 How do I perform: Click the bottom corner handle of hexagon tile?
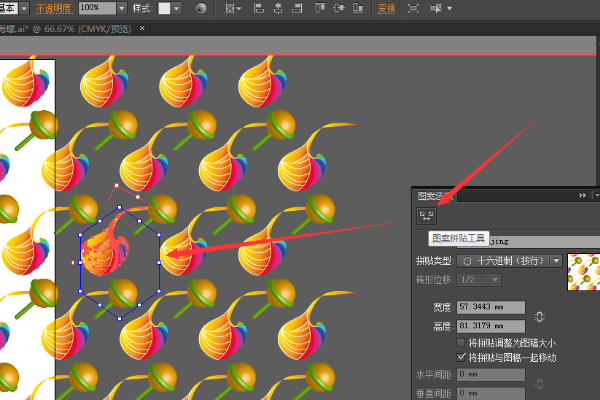(119, 318)
